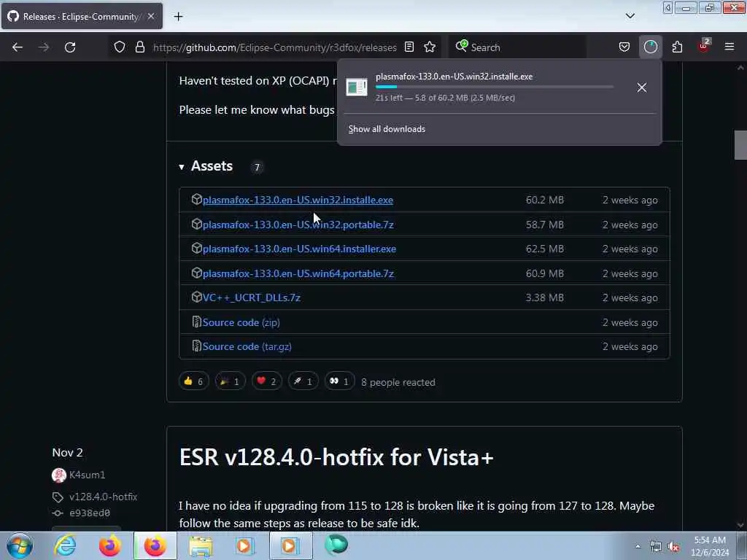Download VC++_UCRT_DLLs.7z asset
747x560 pixels.
[252, 297]
